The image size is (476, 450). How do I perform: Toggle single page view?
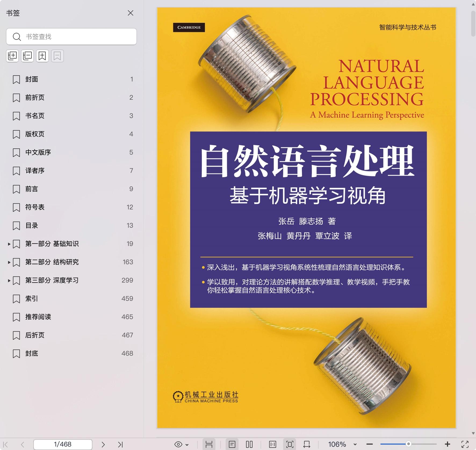[x=232, y=444]
